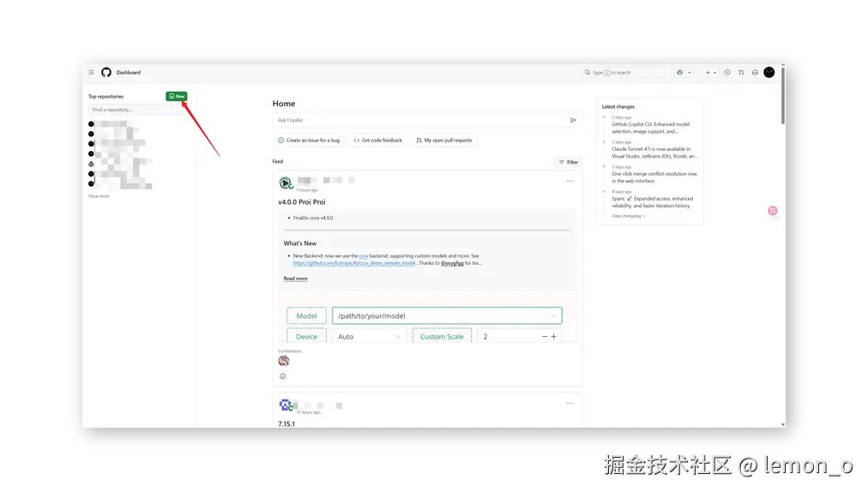Click the Dashboard title in header
868x492 pixels.
(129, 73)
